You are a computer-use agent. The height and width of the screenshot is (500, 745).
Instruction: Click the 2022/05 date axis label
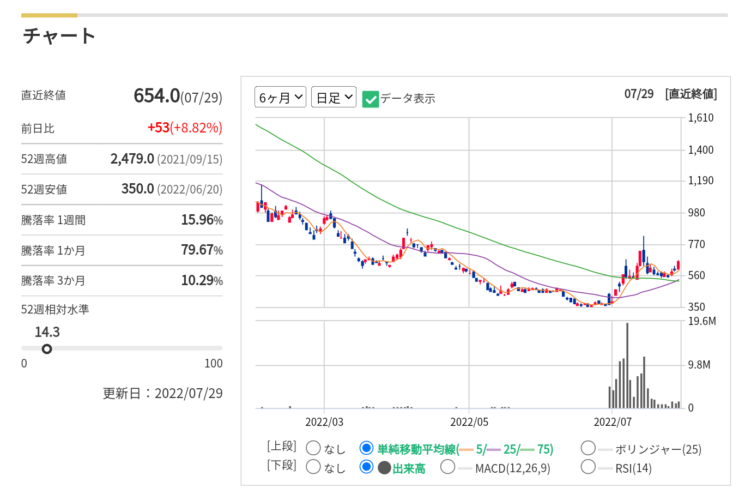point(469,422)
